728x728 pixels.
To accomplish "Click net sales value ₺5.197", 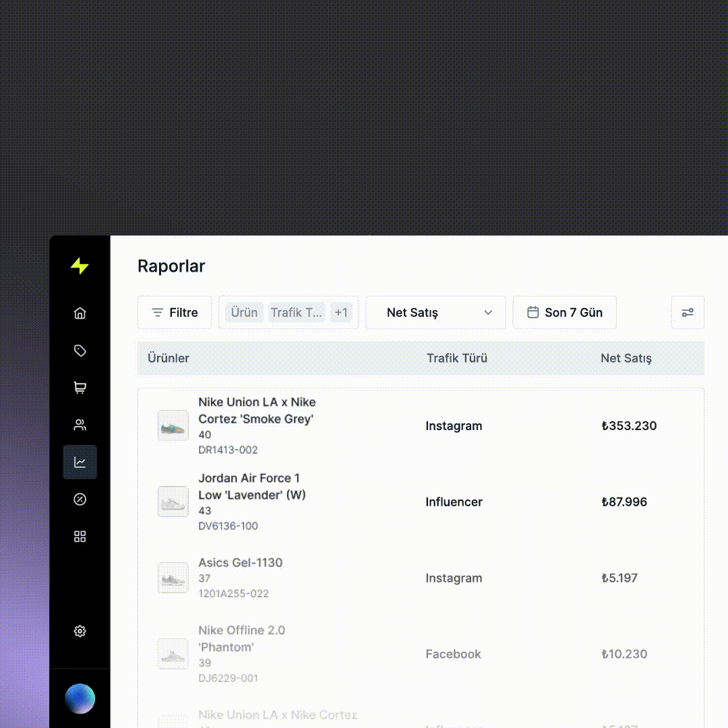I will [619, 578].
